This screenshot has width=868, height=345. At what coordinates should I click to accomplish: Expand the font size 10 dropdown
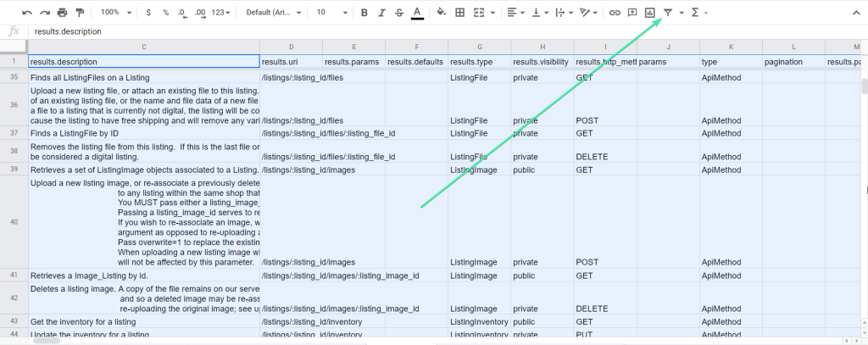[x=332, y=12]
